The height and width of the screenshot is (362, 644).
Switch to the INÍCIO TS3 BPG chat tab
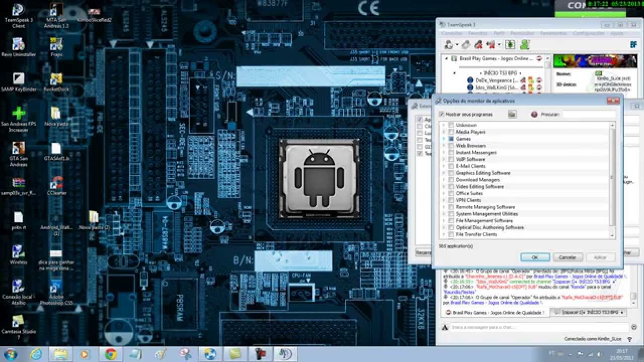tap(588, 312)
